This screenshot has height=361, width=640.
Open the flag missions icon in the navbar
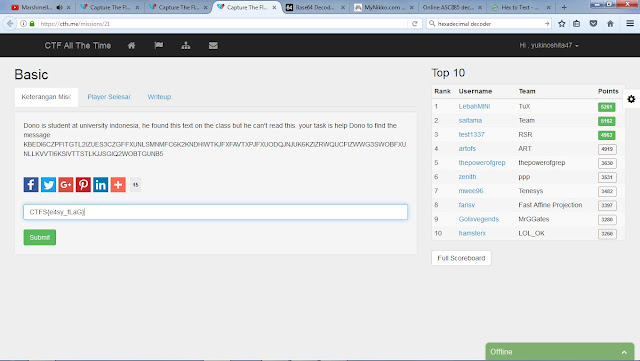coord(159,45)
